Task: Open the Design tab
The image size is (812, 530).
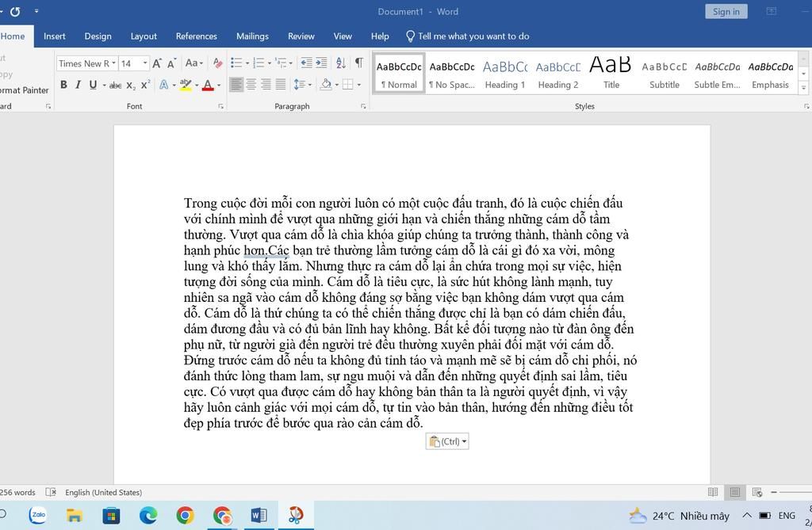Action: pyautogui.click(x=98, y=36)
